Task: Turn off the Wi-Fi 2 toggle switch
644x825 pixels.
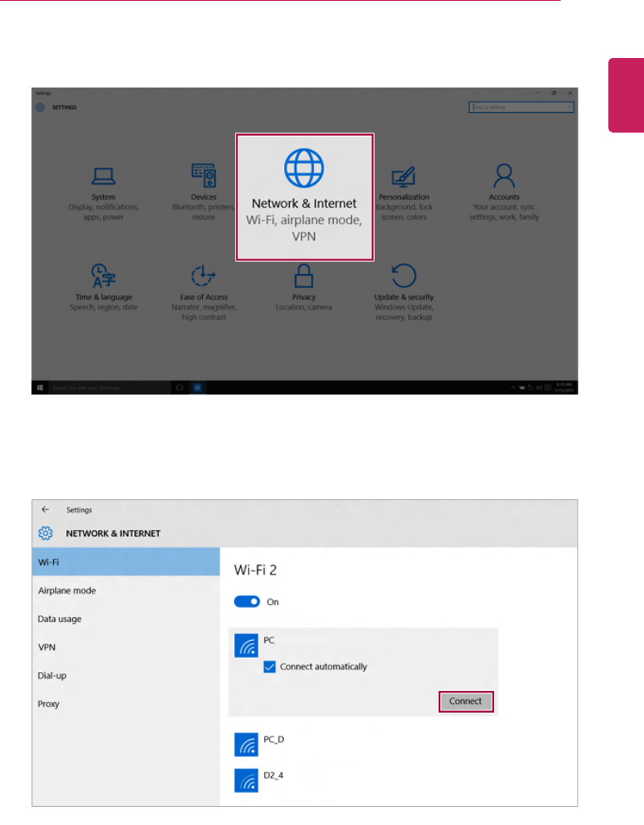Action: (x=247, y=602)
